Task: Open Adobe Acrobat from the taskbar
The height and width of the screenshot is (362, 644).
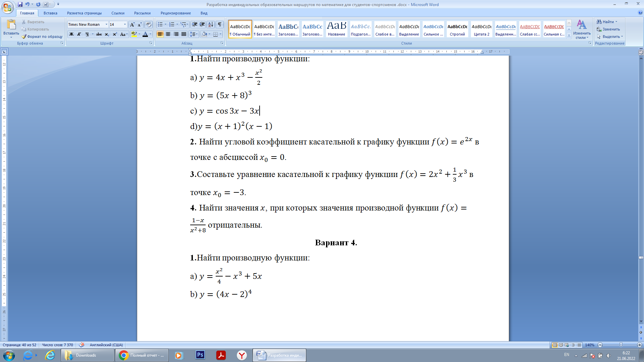Action: [x=221, y=355]
